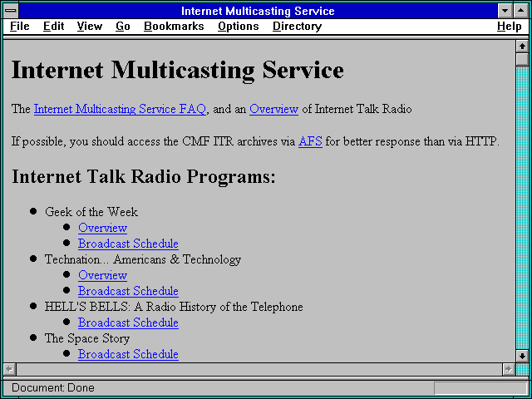Open the Directory menu
The height and width of the screenshot is (399, 532).
(298, 27)
